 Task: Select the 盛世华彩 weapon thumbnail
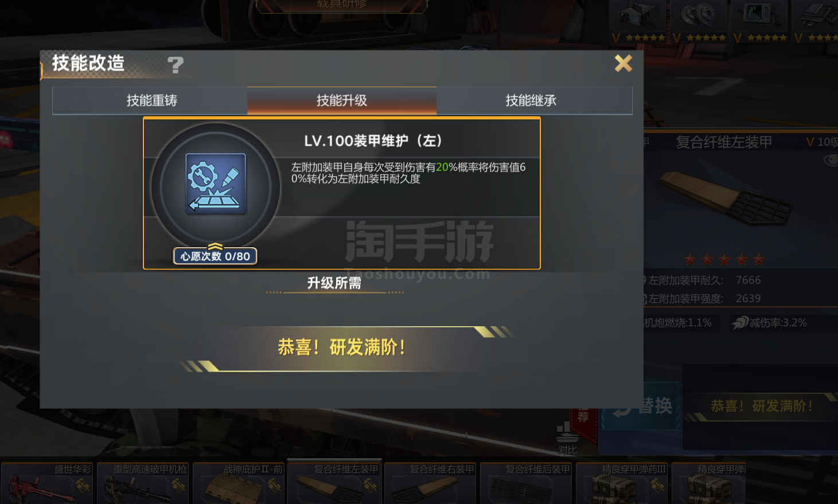click(47, 483)
